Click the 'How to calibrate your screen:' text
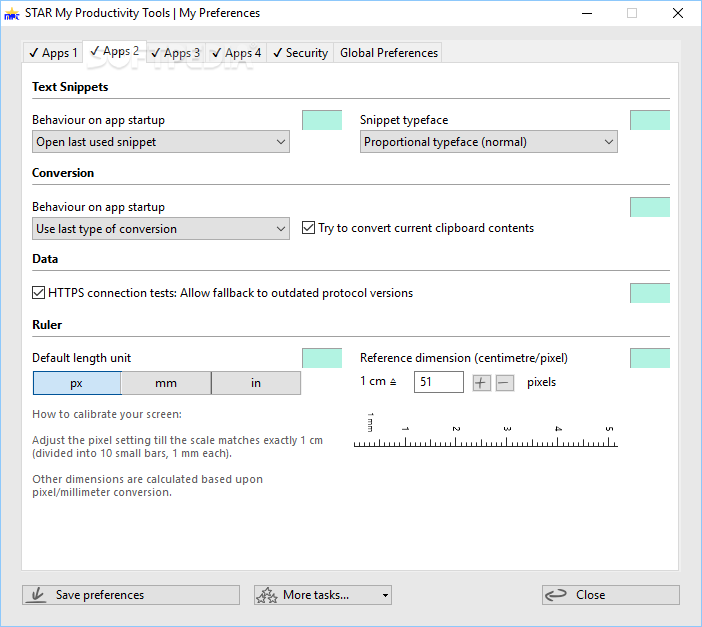Viewport: 702px width, 627px height. tap(107, 414)
